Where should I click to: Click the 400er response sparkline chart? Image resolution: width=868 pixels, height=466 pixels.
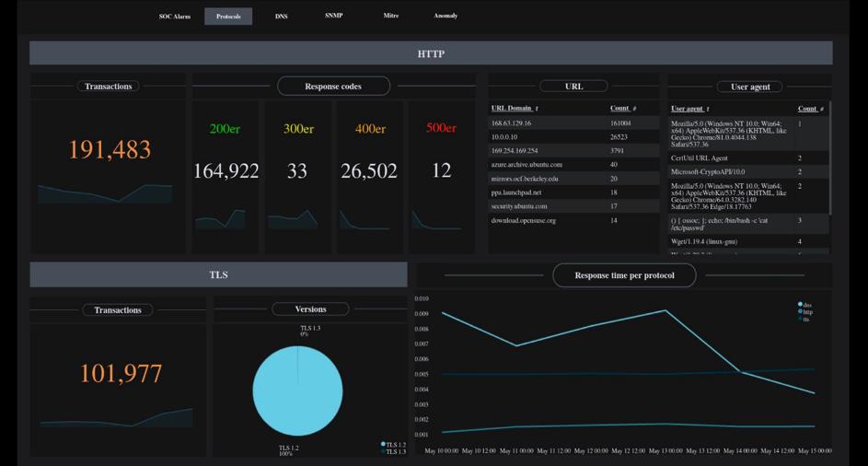tap(365, 220)
